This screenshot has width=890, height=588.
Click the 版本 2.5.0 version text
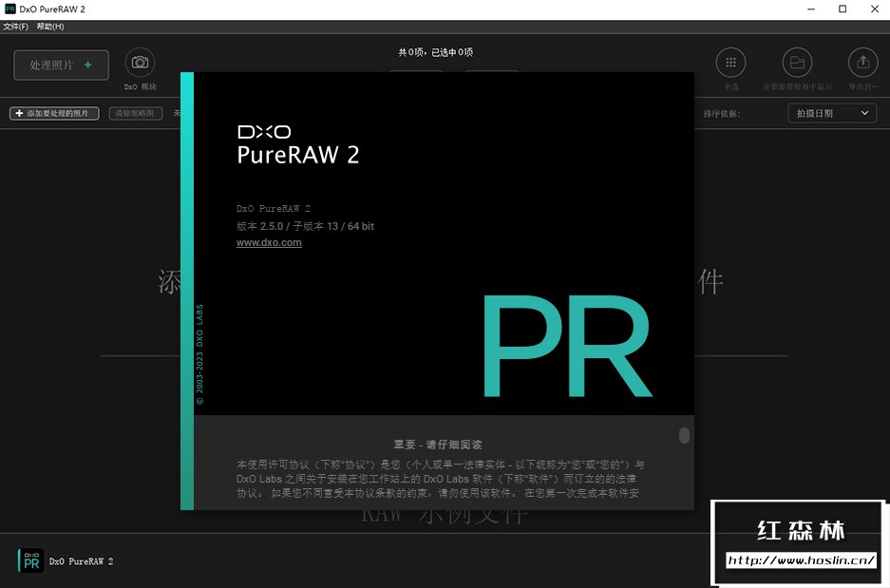click(305, 226)
